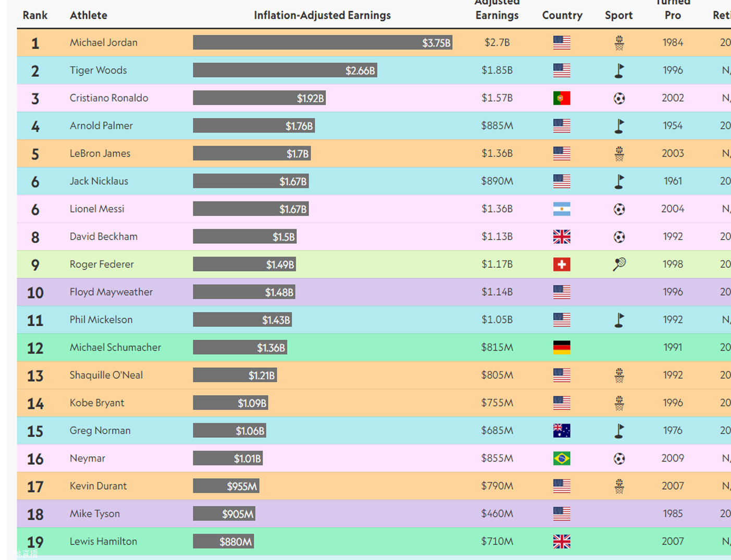Image resolution: width=731 pixels, height=560 pixels.
Task: Click the basketball icon for Kevin Durant
Action: [x=619, y=486]
